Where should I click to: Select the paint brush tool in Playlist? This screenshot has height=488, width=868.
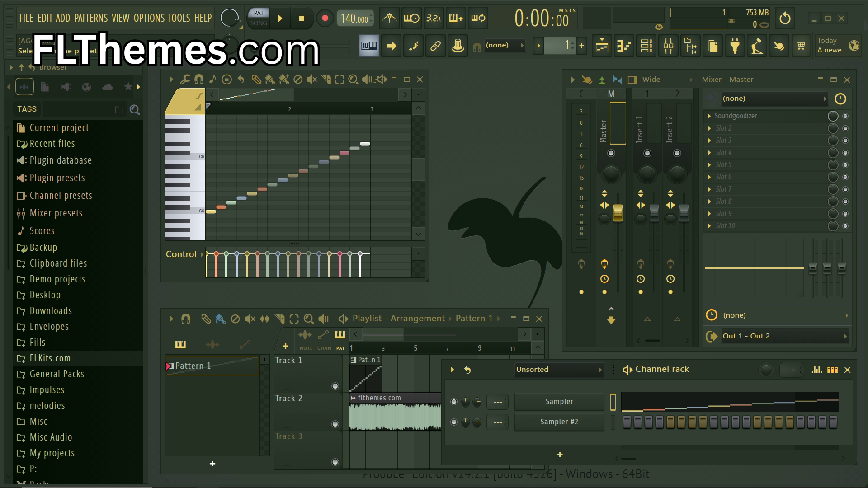pos(220,319)
